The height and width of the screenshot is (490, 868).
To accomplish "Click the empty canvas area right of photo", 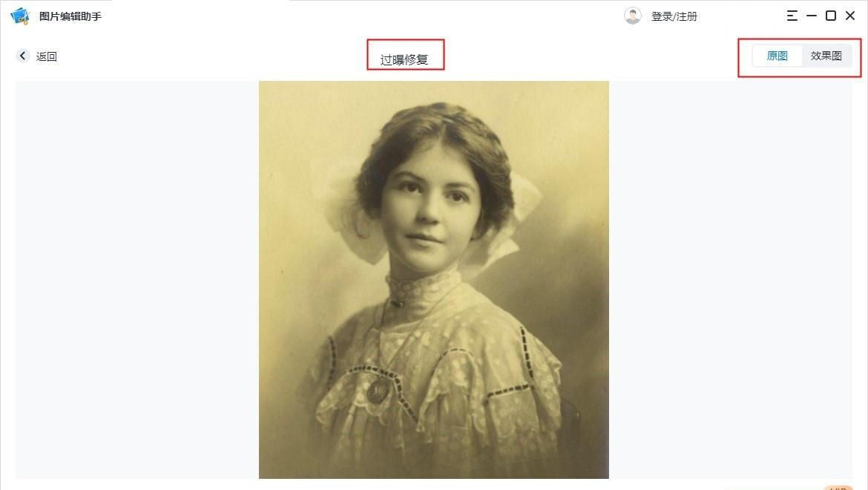I will [x=731, y=280].
